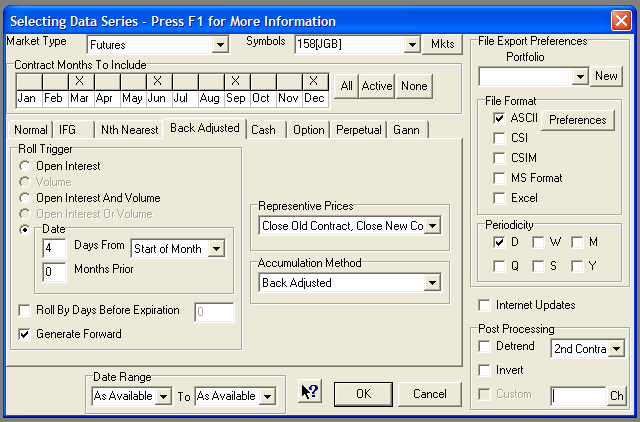Toggle daily periodicity D checkbox
This screenshot has height=422, width=640.
pos(499,242)
